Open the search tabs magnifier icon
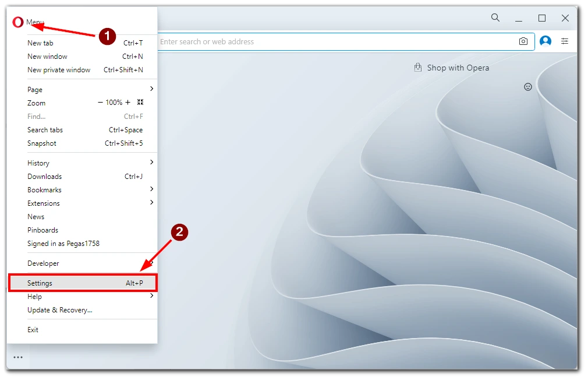588x380 pixels. click(495, 17)
